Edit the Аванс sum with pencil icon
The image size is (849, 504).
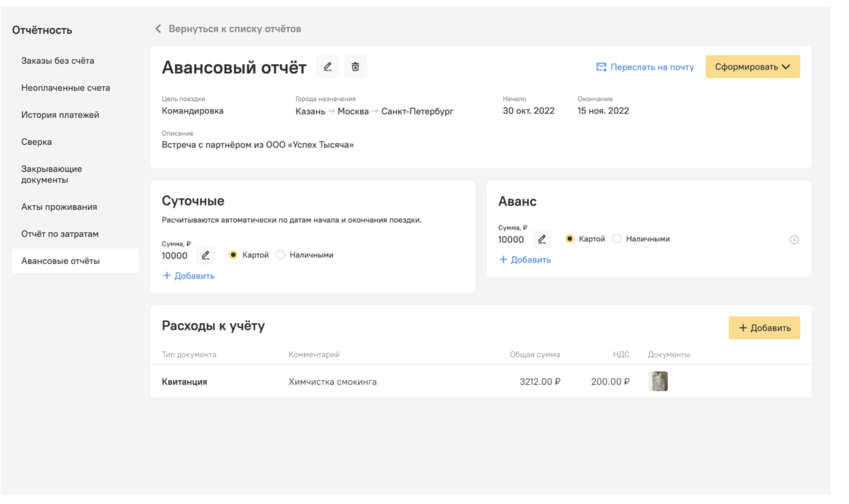pyautogui.click(x=542, y=239)
